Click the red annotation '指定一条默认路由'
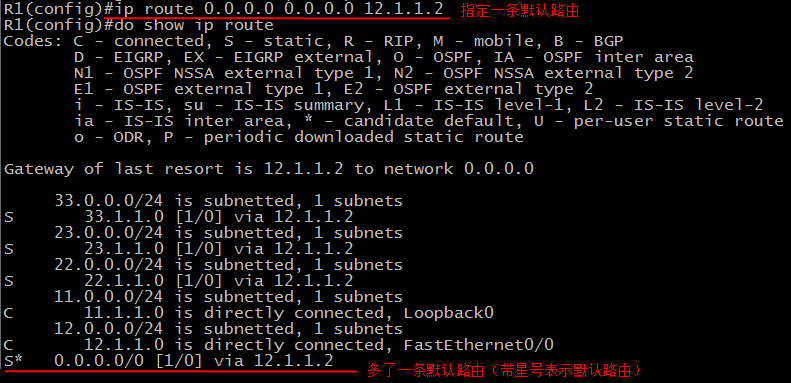 [520, 11]
